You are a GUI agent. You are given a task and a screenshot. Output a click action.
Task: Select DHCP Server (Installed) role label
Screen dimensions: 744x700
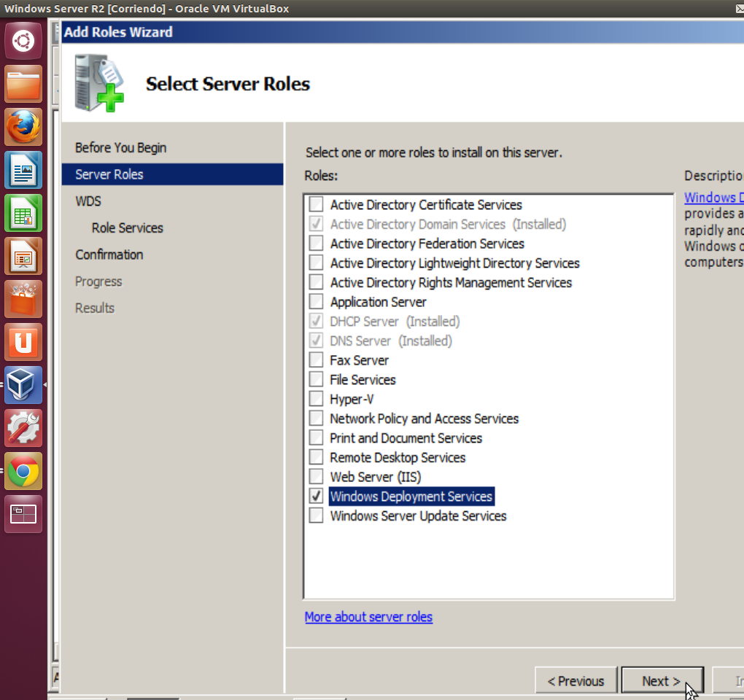click(395, 321)
